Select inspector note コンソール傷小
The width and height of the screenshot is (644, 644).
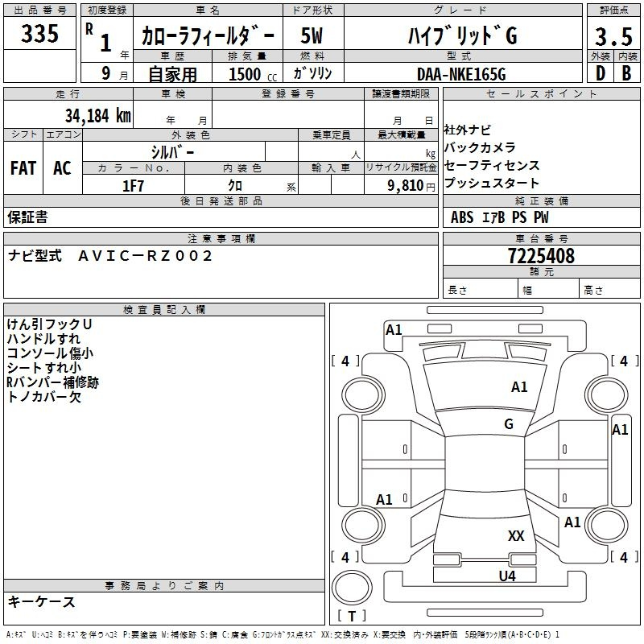(x=50, y=353)
